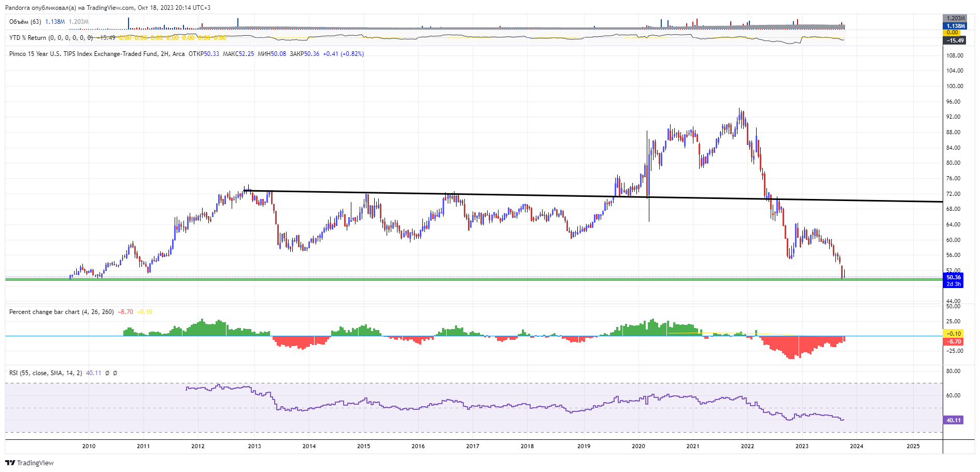Click the 80.00 RSI axis label
Viewport: 980px width, 472px height.
click(x=953, y=371)
